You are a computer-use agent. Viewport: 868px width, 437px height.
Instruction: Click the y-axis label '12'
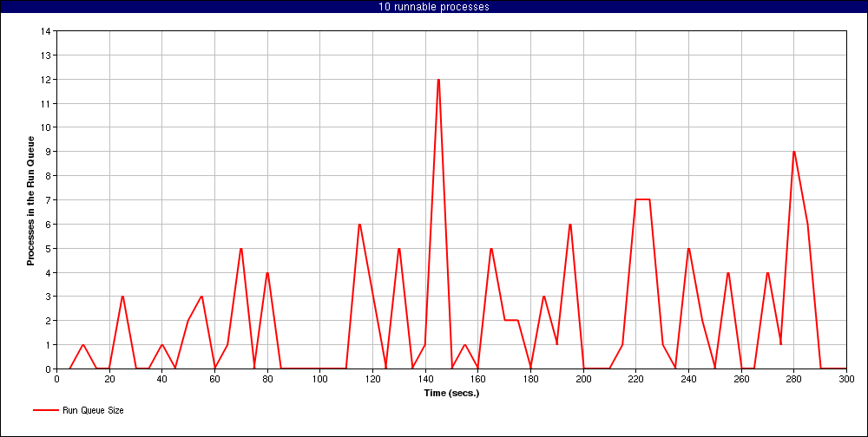(46, 80)
